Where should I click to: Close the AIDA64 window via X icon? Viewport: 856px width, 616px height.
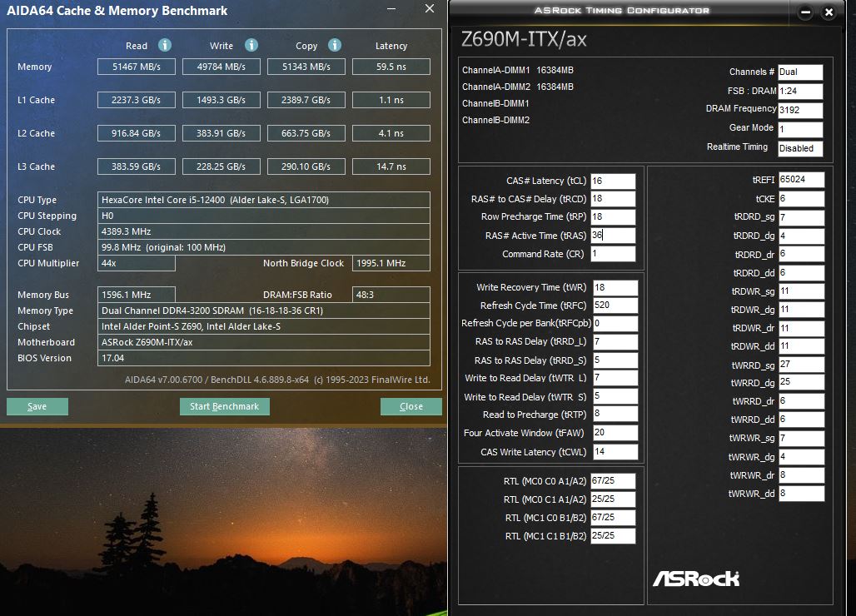(430, 8)
